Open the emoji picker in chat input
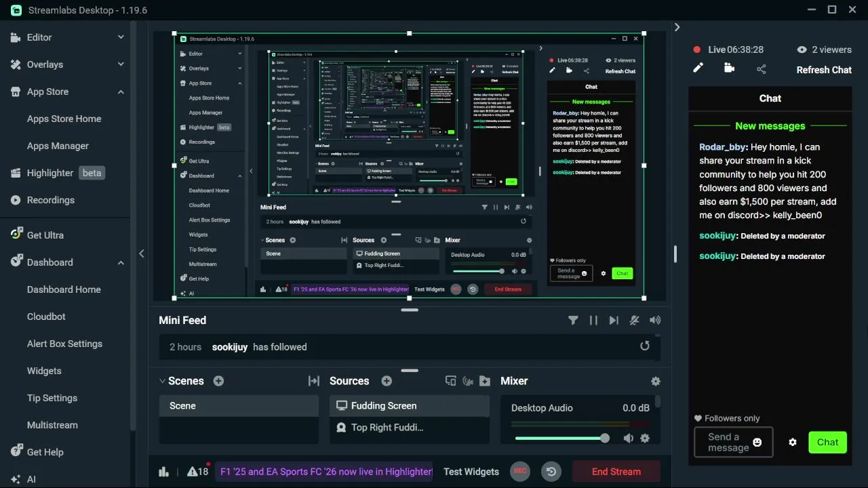 [757, 443]
